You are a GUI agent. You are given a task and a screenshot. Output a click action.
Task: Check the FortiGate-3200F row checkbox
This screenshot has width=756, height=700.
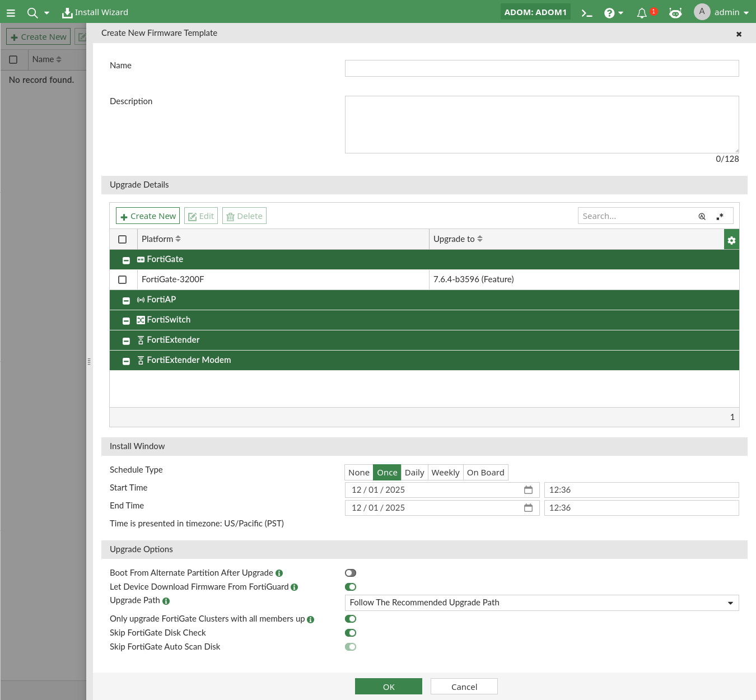[123, 279]
